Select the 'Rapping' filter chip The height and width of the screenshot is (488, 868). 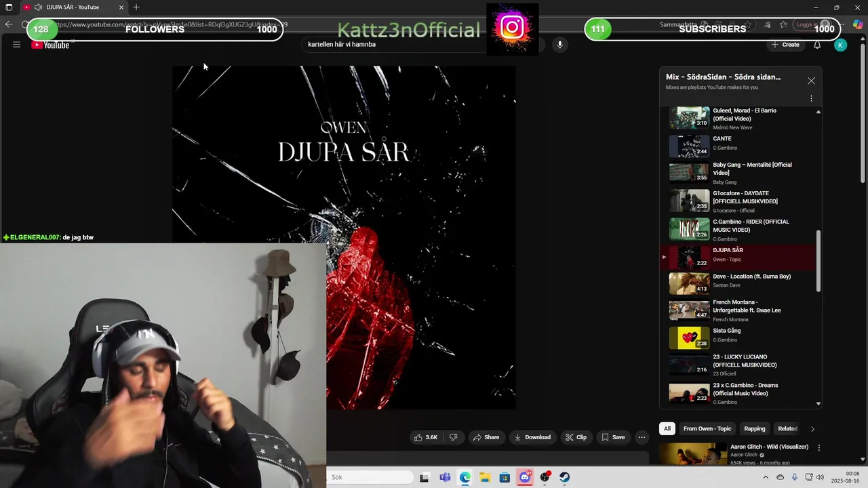tap(755, 428)
